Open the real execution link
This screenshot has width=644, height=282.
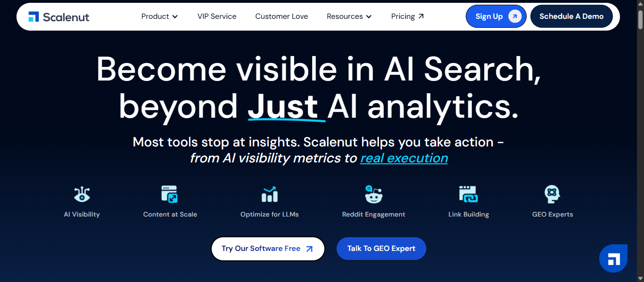pyautogui.click(x=404, y=158)
